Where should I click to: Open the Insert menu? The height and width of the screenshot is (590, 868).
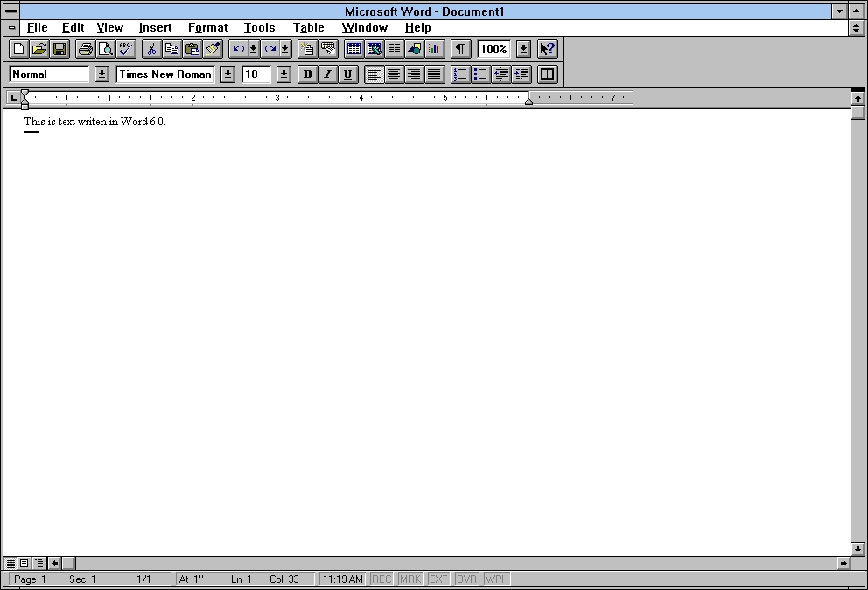155,28
